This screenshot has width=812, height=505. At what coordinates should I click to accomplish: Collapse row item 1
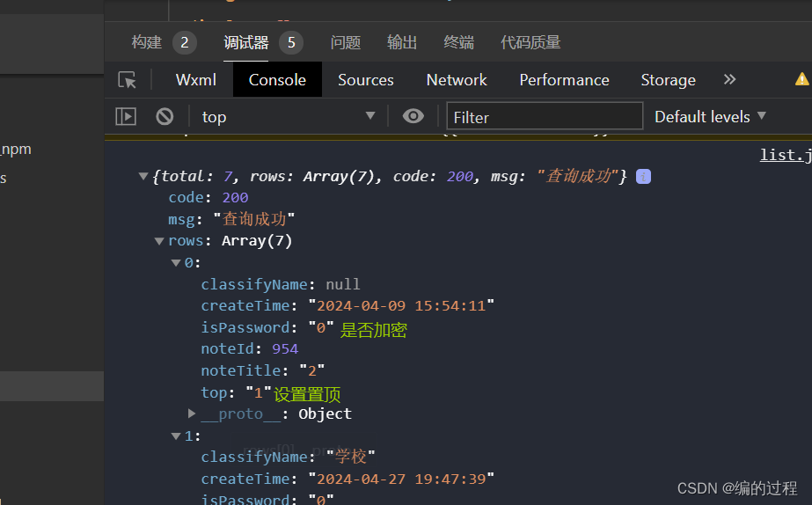click(x=176, y=436)
